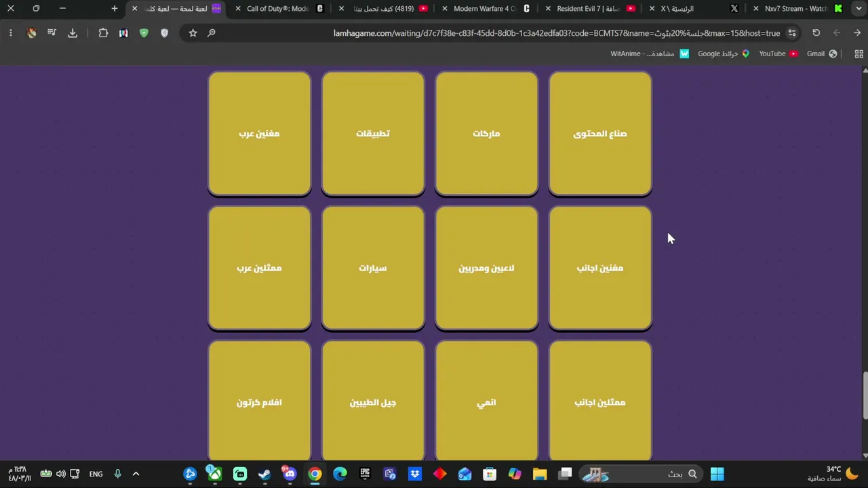Click the grey shield extension icon
Screen dimensions: 868x488
pos(164,33)
